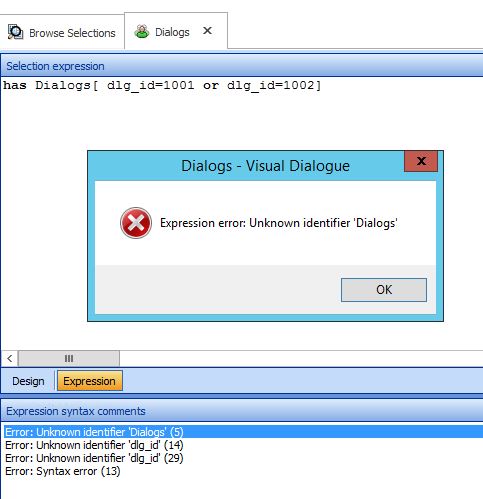Click OK in the error dialog
The width and height of the screenshot is (483, 499).
coord(384,290)
